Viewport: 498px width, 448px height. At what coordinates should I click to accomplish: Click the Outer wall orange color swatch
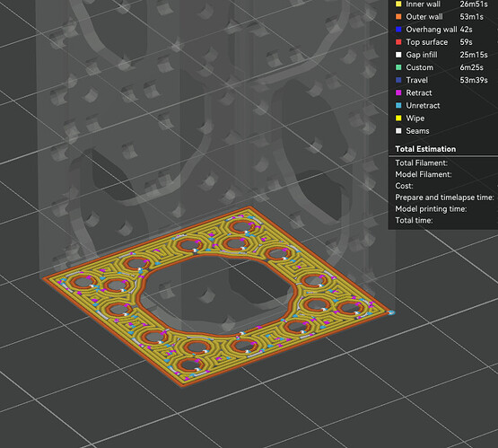(x=398, y=17)
